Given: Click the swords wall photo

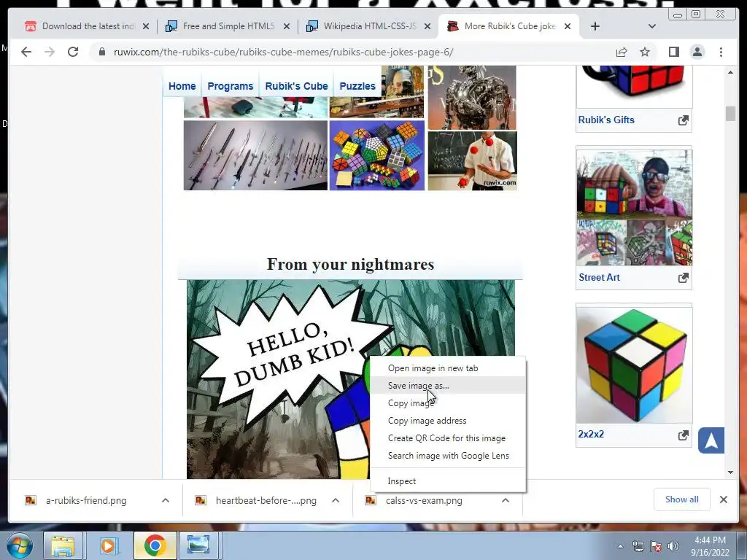Looking at the screenshot, I should (x=255, y=155).
